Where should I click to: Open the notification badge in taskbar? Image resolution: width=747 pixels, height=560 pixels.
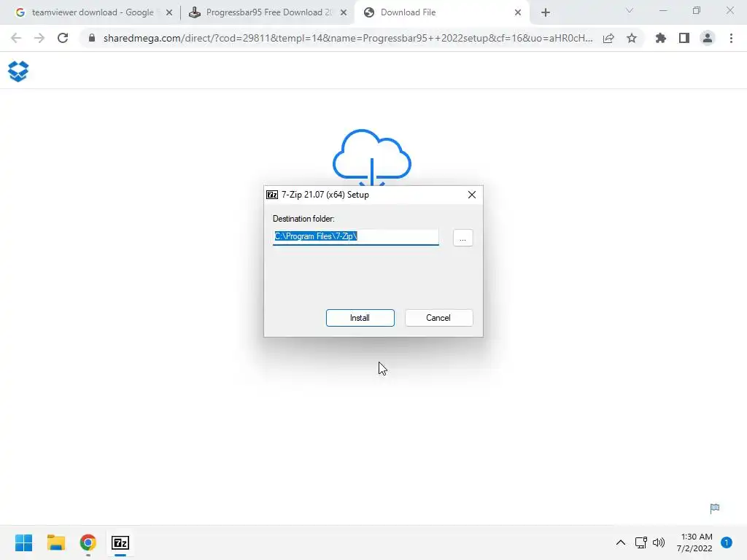point(727,542)
